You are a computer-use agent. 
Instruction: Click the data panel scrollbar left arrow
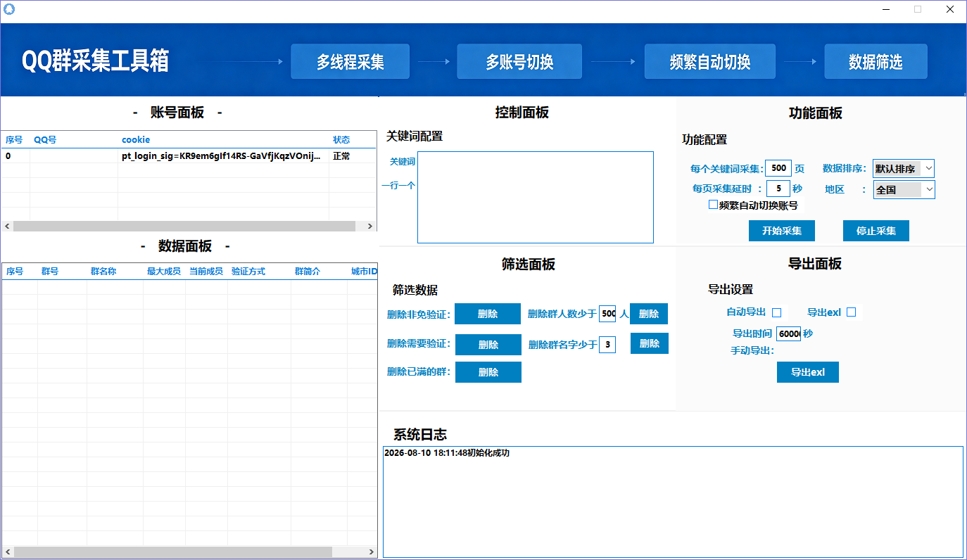point(8,552)
